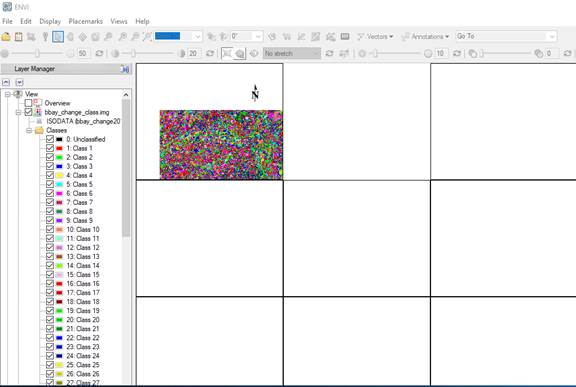Viewport: 576px width, 387px height.
Task: Open the Annotations dropdown
Action: 425,36
